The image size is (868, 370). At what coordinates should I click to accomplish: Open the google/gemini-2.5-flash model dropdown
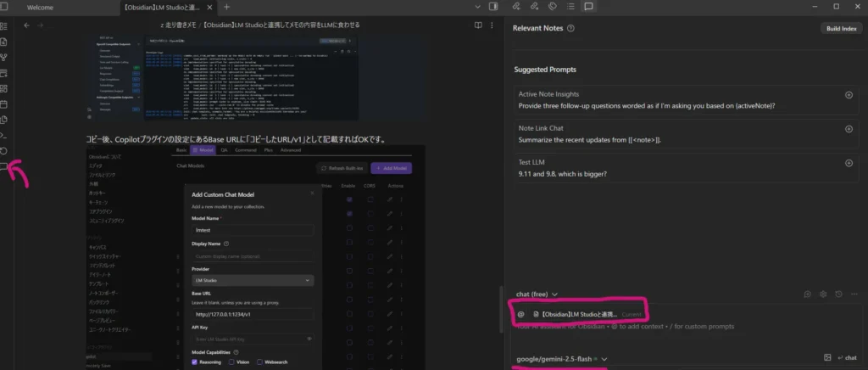tap(562, 359)
